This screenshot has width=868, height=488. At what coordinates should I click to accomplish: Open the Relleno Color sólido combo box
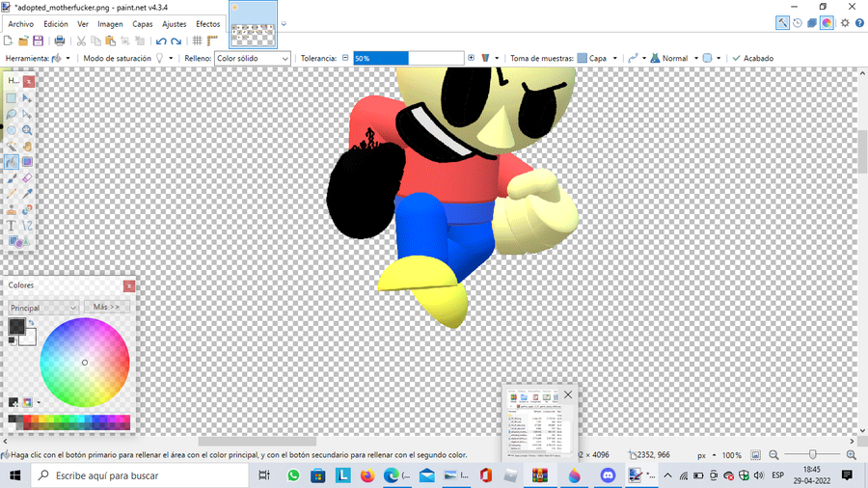tap(253, 58)
